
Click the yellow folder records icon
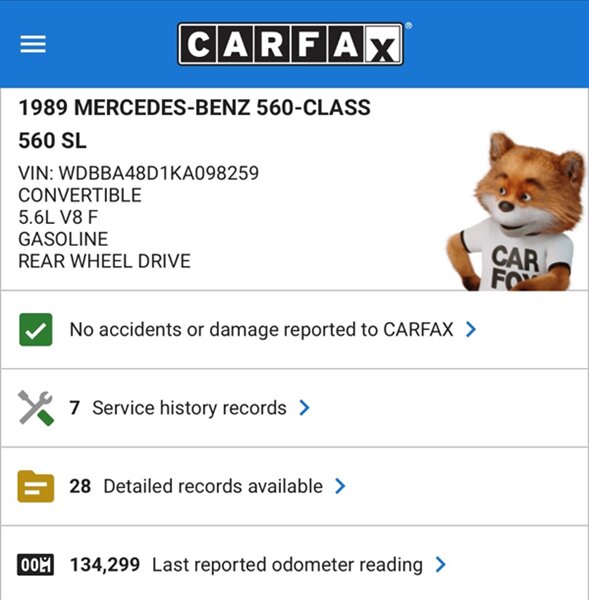(x=36, y=486)
